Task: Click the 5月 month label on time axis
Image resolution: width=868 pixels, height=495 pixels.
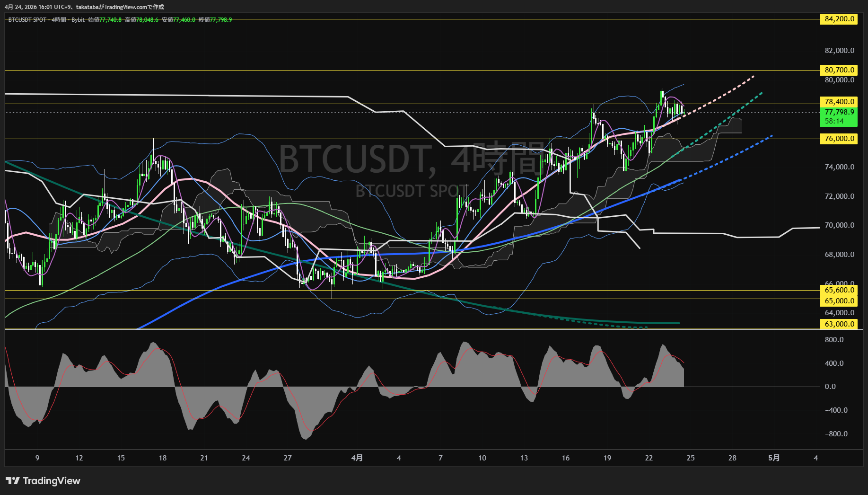Action: 774,458
